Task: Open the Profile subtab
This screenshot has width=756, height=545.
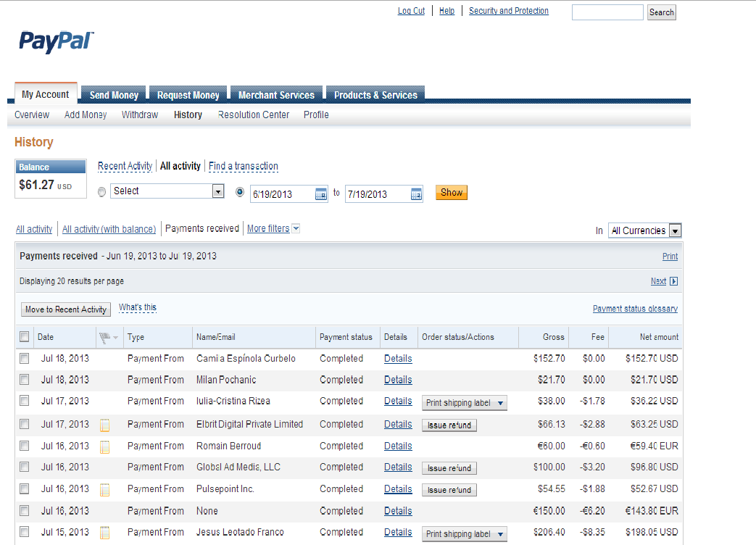Action: [x=316, y=115]
